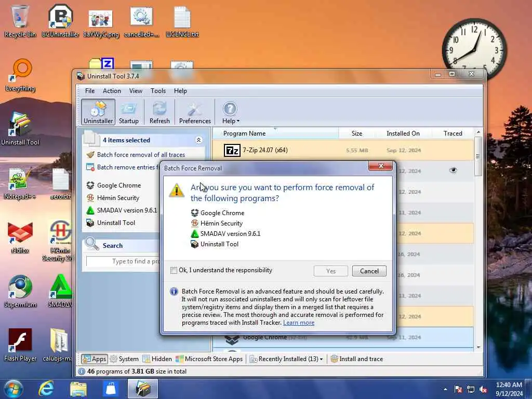The image size is (532, 399).
Task: Click the Hêmin Security desktop shortcut
Action: [x=60, y=241]
